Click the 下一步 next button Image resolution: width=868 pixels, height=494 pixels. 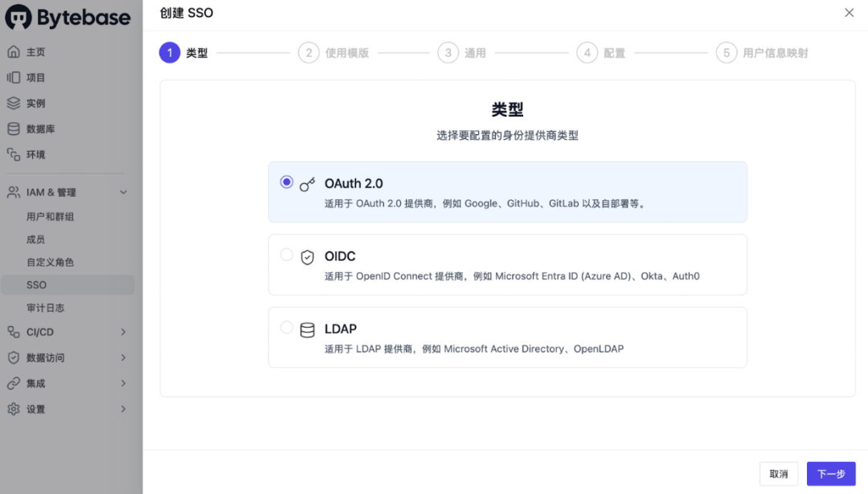coord(831,474)
